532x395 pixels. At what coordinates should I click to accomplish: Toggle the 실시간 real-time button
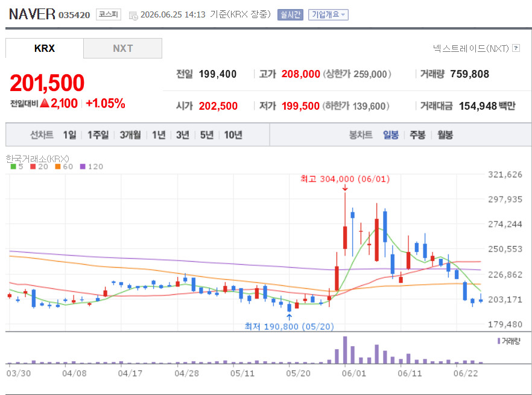(x=290, y=14)
